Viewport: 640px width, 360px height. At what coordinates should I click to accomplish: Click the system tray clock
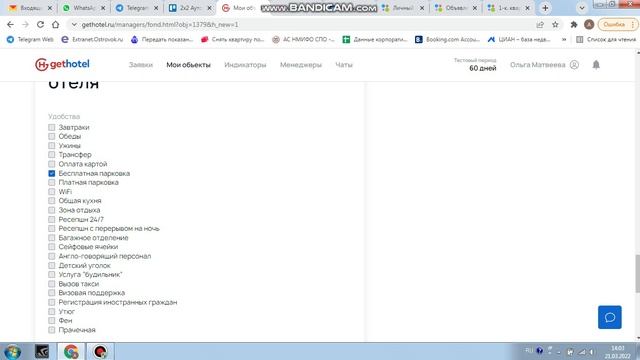pyautogui.click(x=617, y=352)
